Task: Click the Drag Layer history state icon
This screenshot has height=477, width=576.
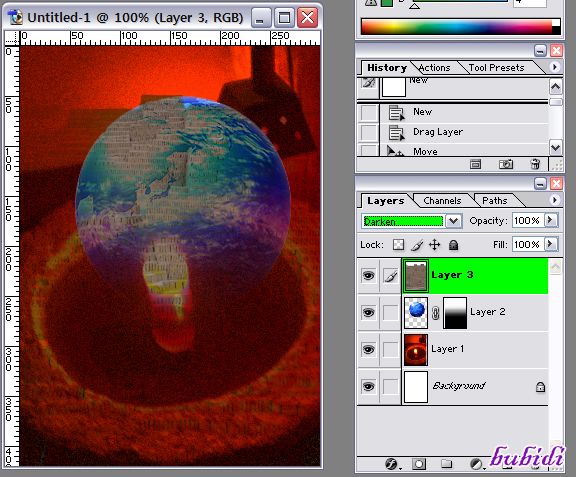Action: 396,133
